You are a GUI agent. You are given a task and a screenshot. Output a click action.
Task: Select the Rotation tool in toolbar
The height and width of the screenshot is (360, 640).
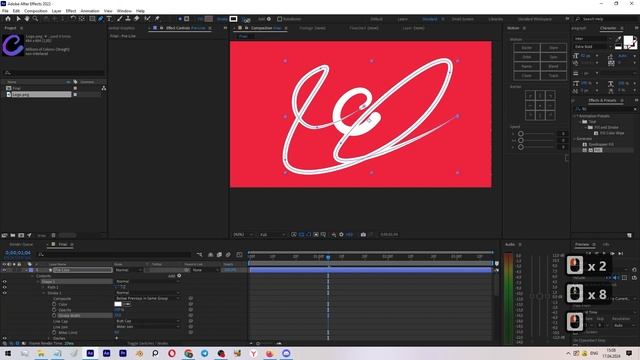(x=73, y=19)
